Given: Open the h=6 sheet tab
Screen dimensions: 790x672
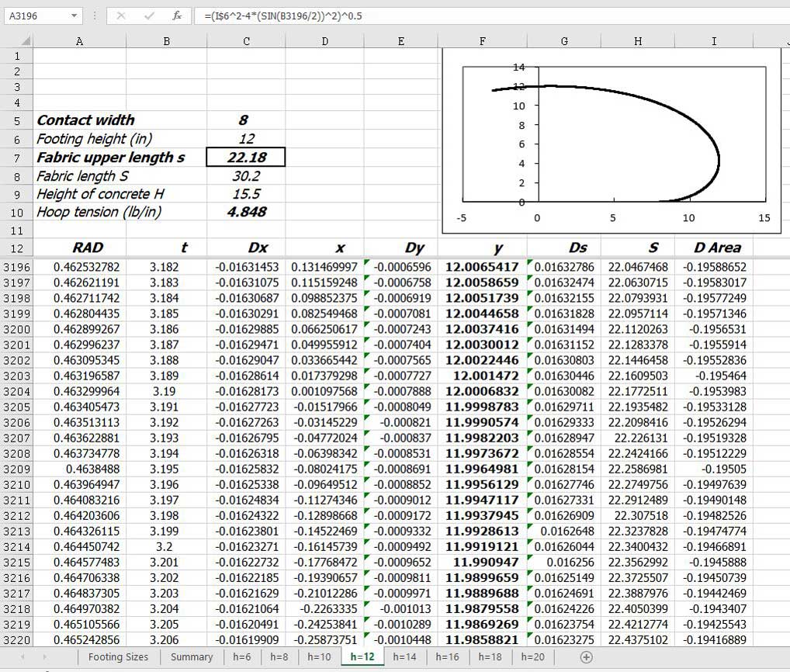Looking at the screenshot, I should (242, 657).
